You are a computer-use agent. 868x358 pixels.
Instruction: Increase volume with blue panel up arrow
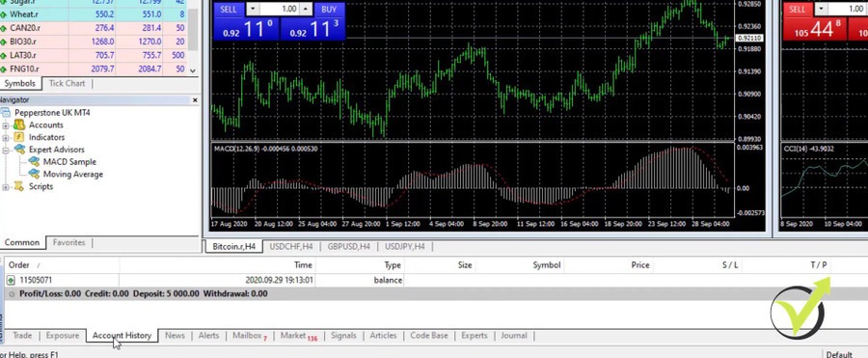click(x=306, y=9)
